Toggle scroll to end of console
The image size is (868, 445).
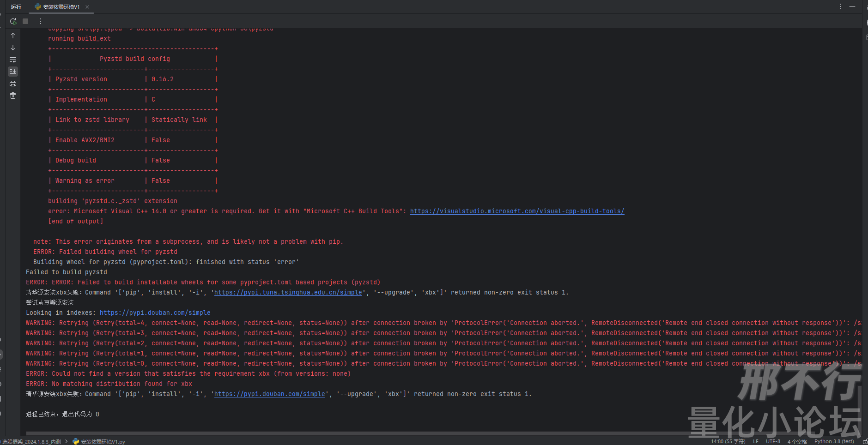tap(13, 72)
